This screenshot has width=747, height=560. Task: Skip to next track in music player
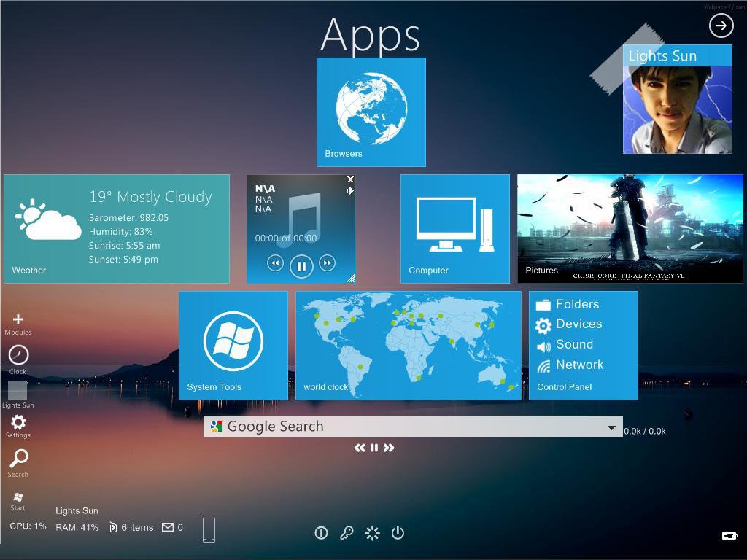(328, 262)
